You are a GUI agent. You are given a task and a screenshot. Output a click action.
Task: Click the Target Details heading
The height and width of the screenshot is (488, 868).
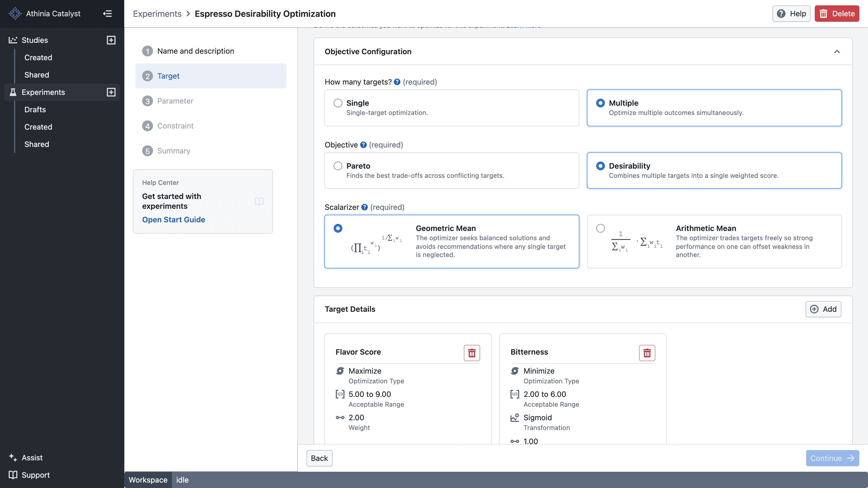click(350, 309)
